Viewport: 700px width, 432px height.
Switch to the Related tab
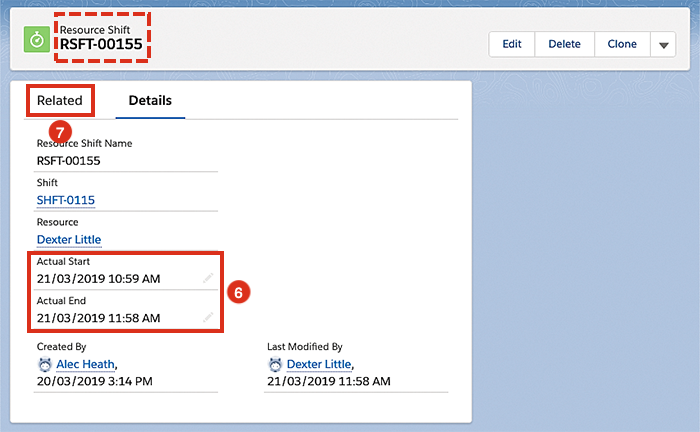pos(60,101)
